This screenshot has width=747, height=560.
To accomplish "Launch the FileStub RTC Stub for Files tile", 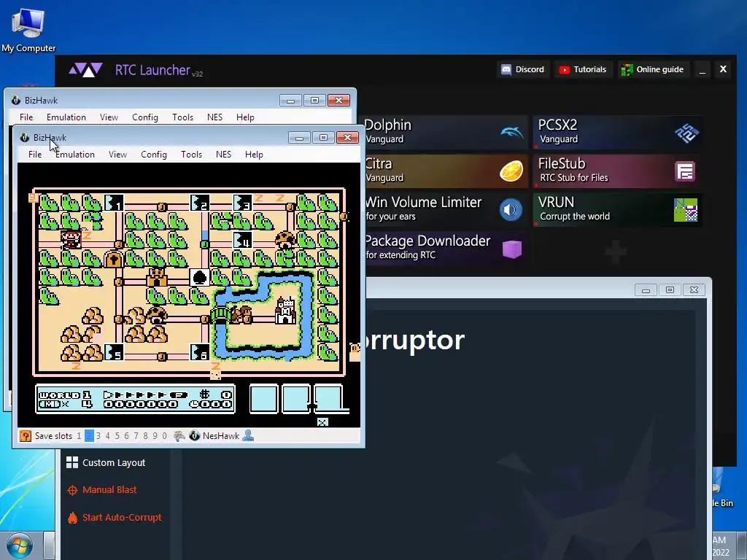I will (x=617, y=171).
